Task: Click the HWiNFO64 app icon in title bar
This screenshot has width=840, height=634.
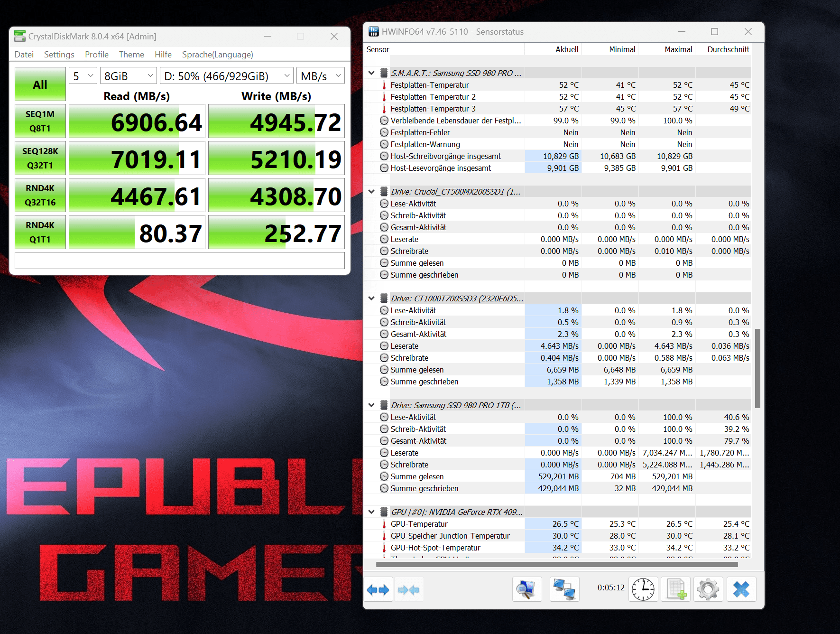Action: coord(374,31)
